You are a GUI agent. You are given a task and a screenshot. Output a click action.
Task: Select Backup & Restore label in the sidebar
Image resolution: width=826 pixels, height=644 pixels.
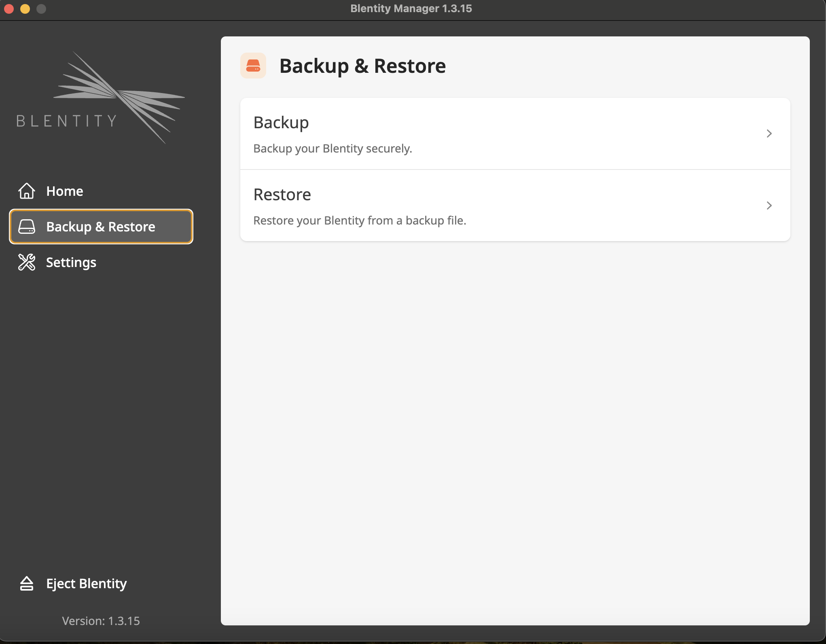click(101, 227)
